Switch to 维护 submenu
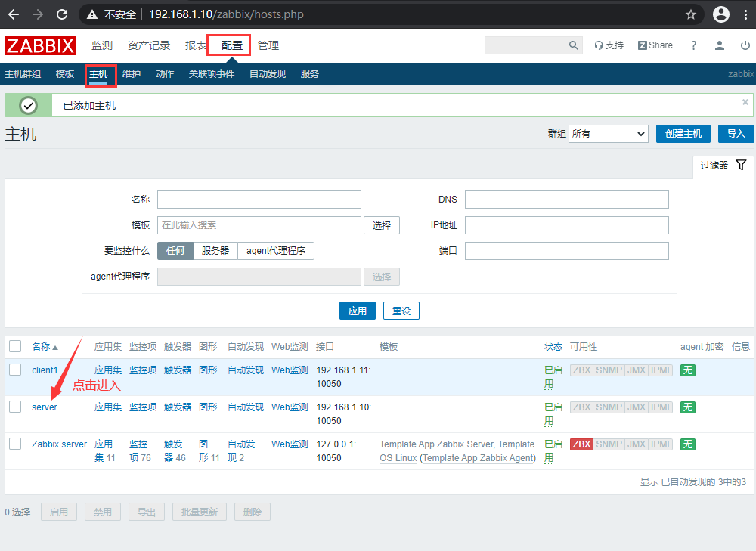Screen dimensions: 756x551 pyautogui.click(x=132, y=74)
